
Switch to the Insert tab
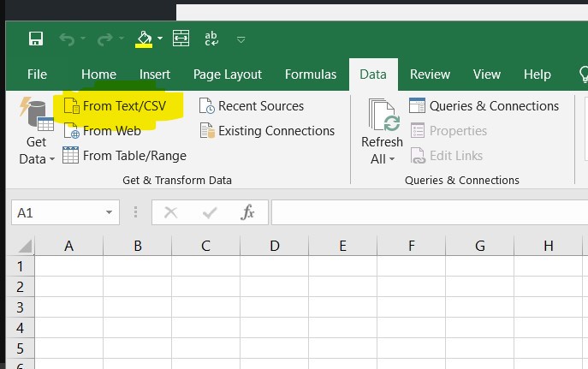155,74
